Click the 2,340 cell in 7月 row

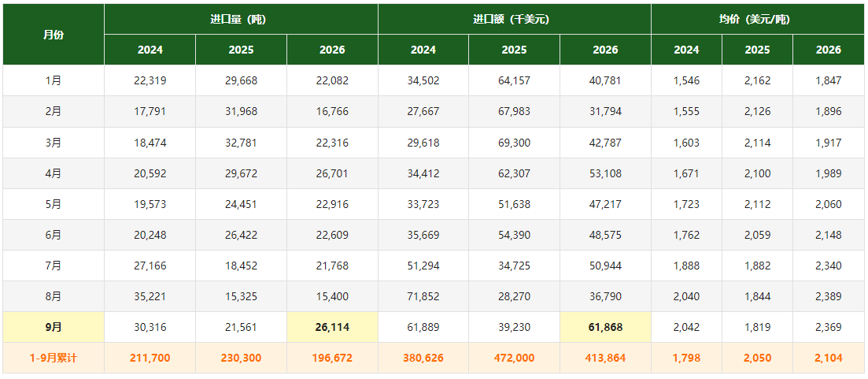point(829,266)
